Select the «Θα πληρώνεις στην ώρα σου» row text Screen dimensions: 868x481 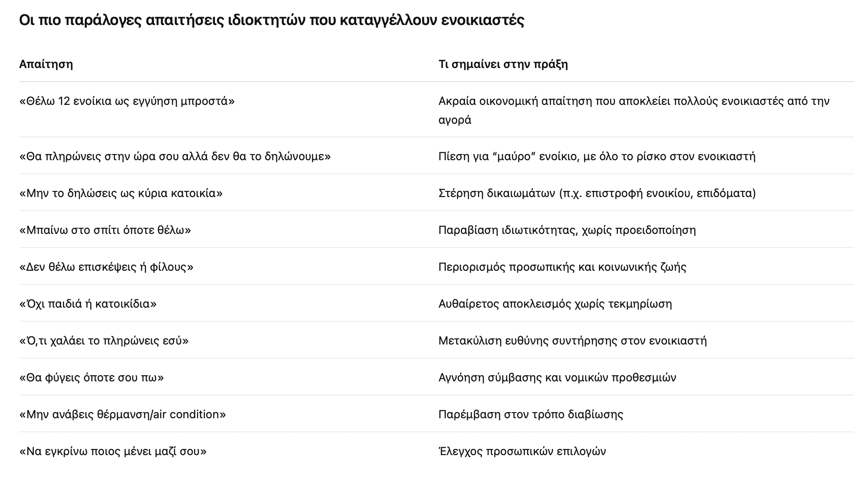tap(175, 157)
